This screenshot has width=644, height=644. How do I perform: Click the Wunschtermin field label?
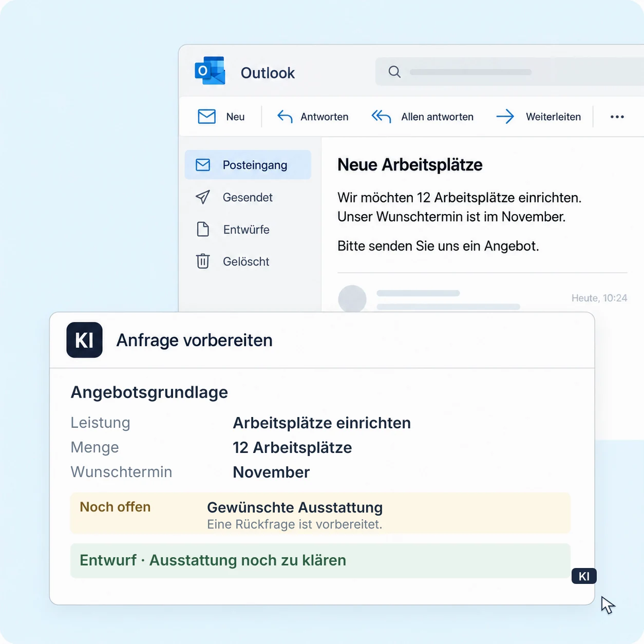pos(122,472)
